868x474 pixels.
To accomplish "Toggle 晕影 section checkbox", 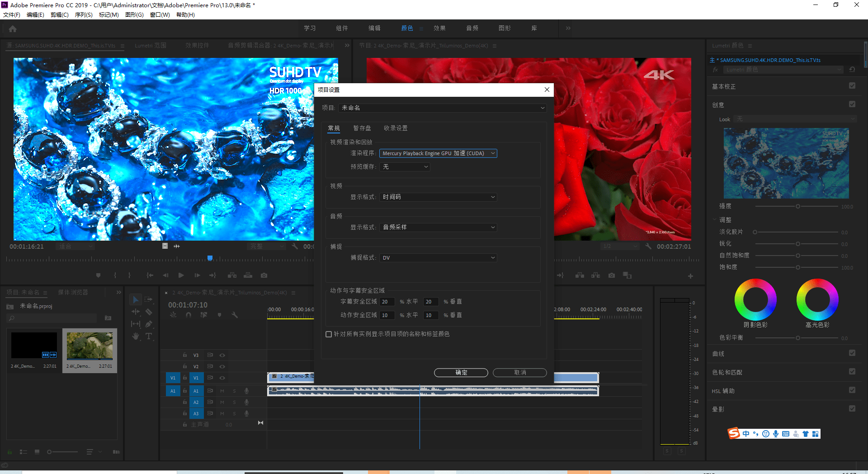I will [x=852, y=409].
